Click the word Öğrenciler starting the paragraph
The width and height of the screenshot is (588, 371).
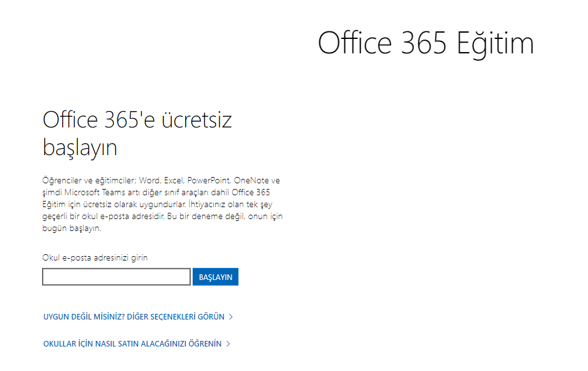point(62,180)
